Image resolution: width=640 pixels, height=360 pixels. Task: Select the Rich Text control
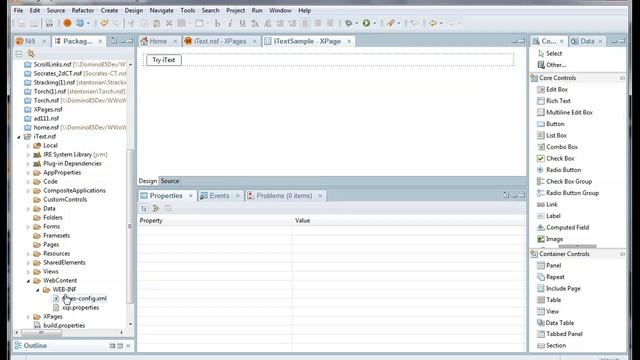[x=553, y=101]
